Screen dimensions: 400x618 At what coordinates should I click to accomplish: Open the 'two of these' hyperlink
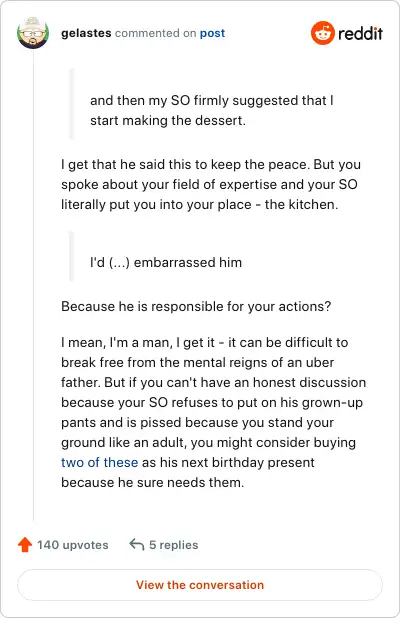100,462
